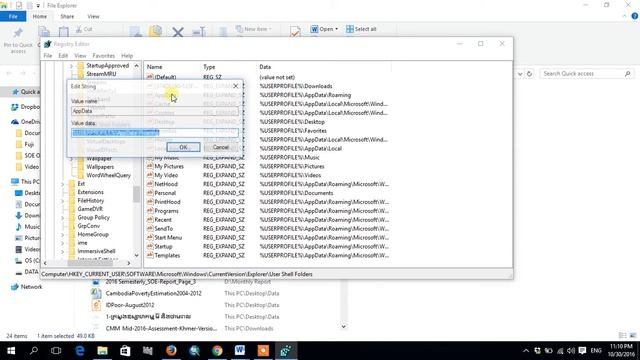Screen dimensions: 640x360
Task: Select the HomeGroup registry key
Action: tap(93, 234)
